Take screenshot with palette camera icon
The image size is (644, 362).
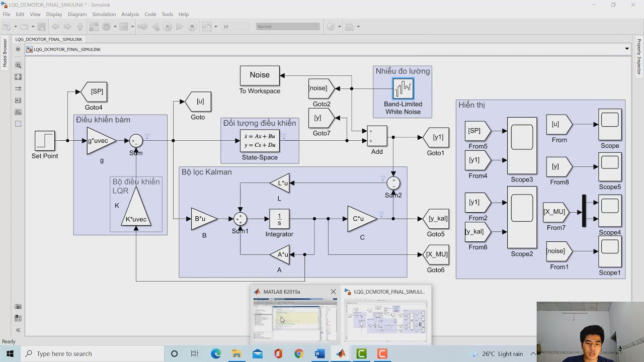[18, 306]
